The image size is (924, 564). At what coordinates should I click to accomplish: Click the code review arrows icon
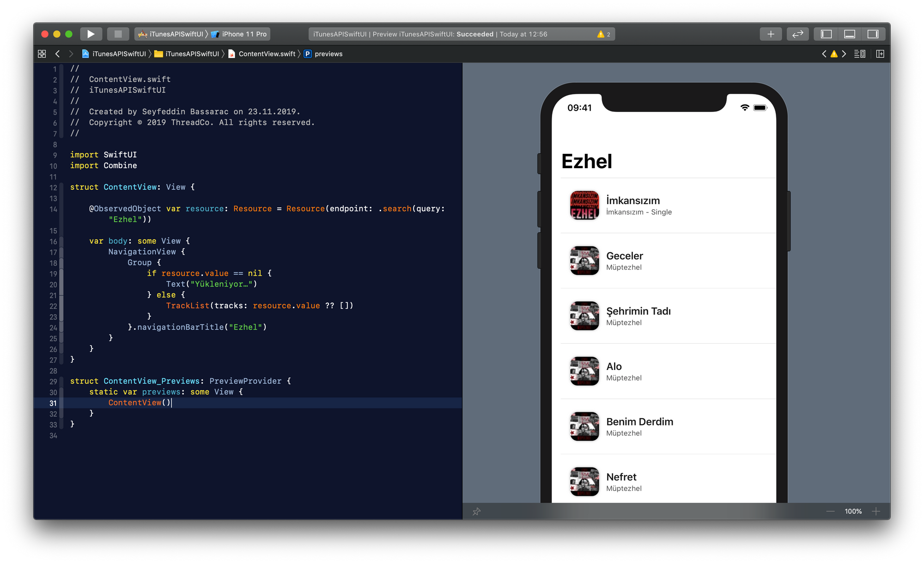point(797,34)
